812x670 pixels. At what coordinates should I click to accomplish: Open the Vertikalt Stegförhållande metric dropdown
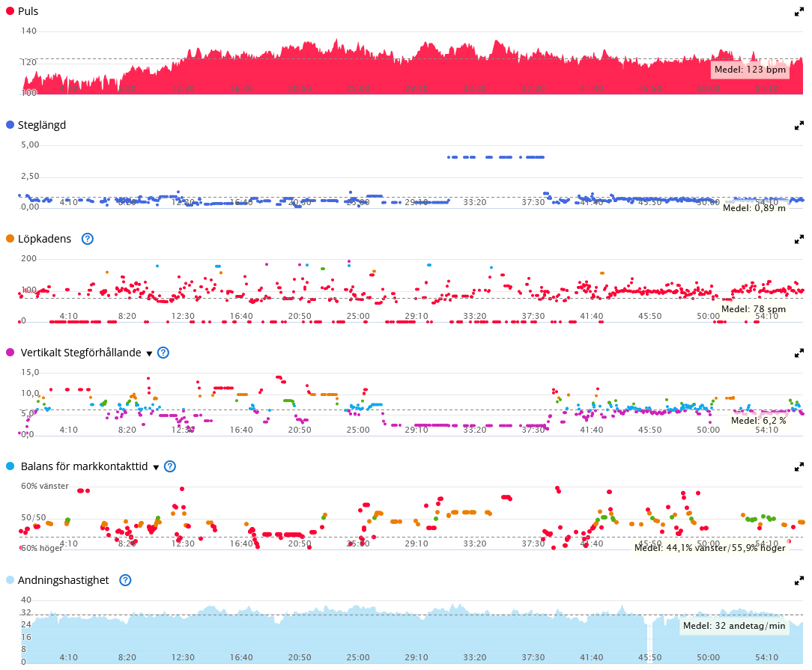tap(149, 354)
